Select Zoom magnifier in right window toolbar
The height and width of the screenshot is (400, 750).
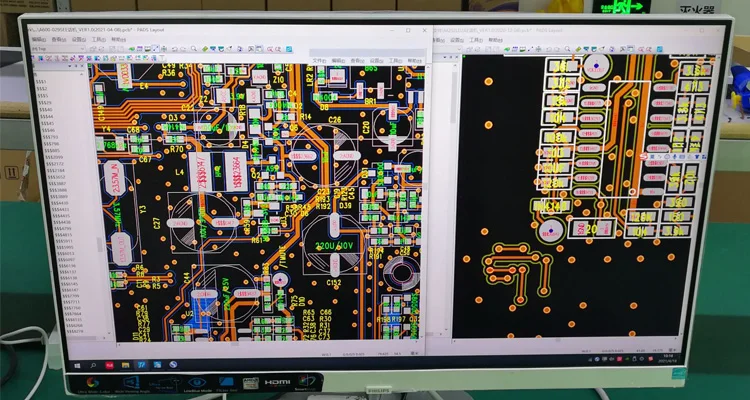[567, 49]
